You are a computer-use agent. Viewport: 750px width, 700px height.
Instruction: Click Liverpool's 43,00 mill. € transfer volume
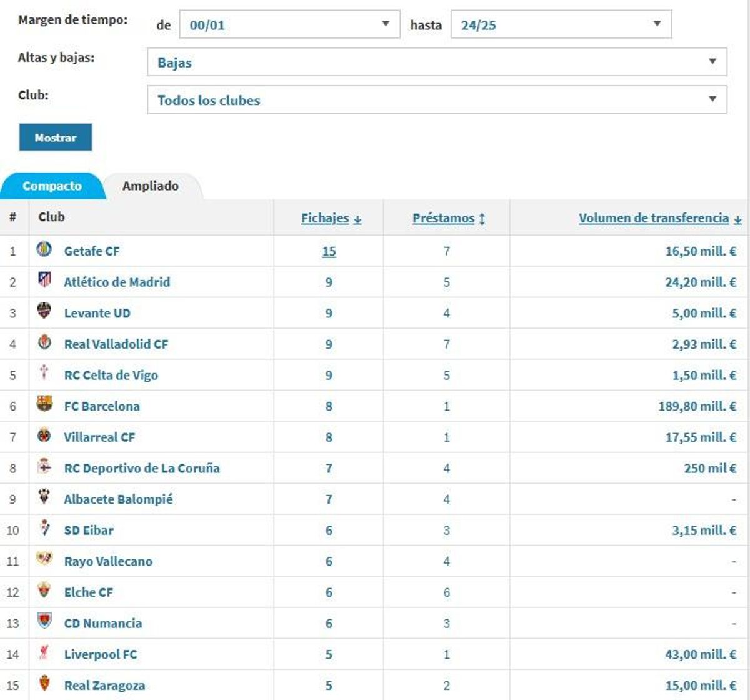coord(701,654)
